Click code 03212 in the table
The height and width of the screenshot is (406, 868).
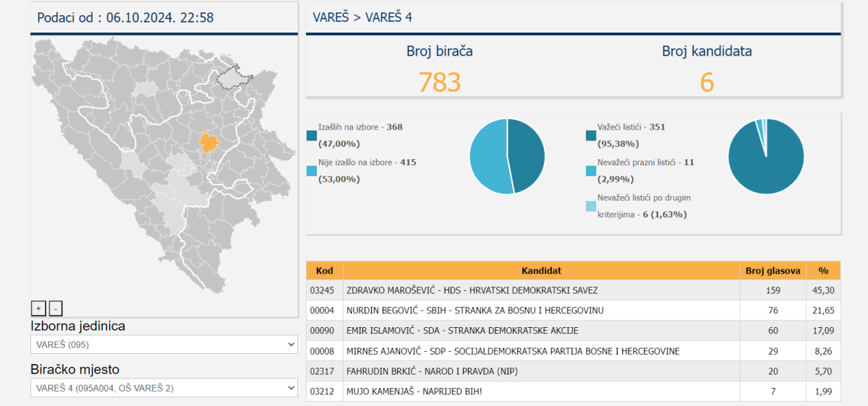click(321, 392)
